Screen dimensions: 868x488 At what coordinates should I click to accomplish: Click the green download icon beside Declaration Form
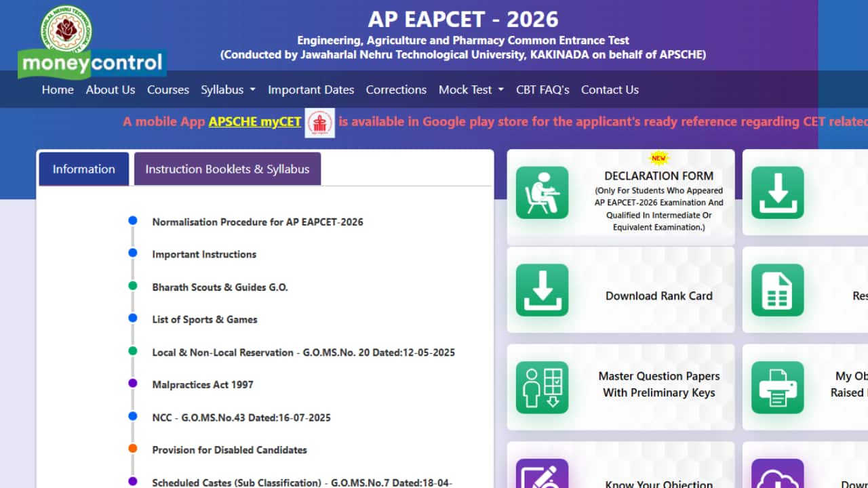coord(778,192)
